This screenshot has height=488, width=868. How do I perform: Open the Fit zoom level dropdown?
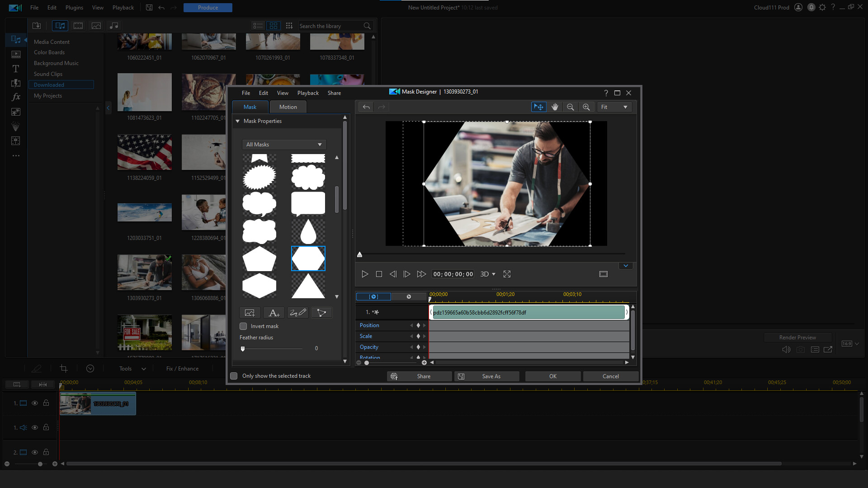pyautogui.click(x=614, y=107)
